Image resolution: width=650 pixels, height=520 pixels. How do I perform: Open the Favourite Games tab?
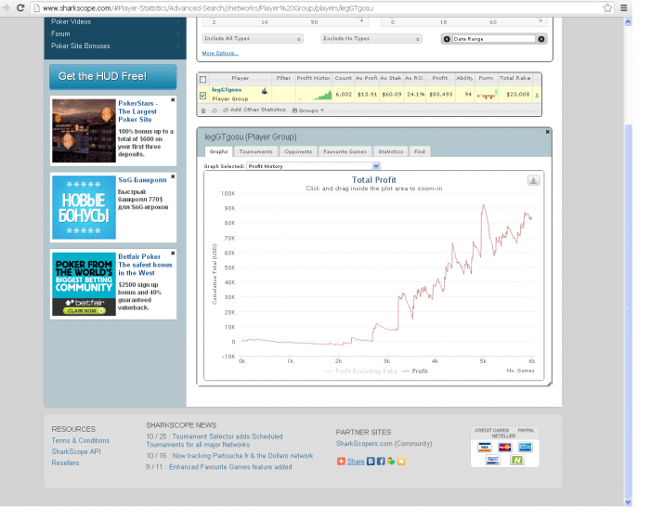345,151
